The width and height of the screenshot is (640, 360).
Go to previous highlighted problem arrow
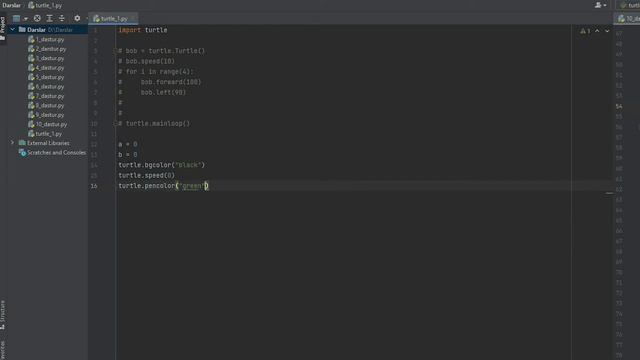597,31
